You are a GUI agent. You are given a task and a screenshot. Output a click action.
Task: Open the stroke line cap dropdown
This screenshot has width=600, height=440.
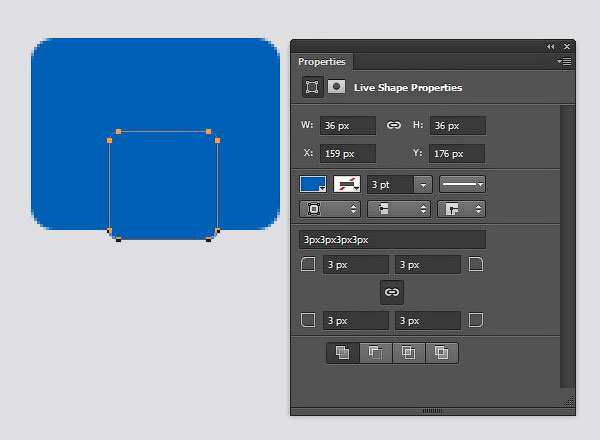[x=399, y=209]
